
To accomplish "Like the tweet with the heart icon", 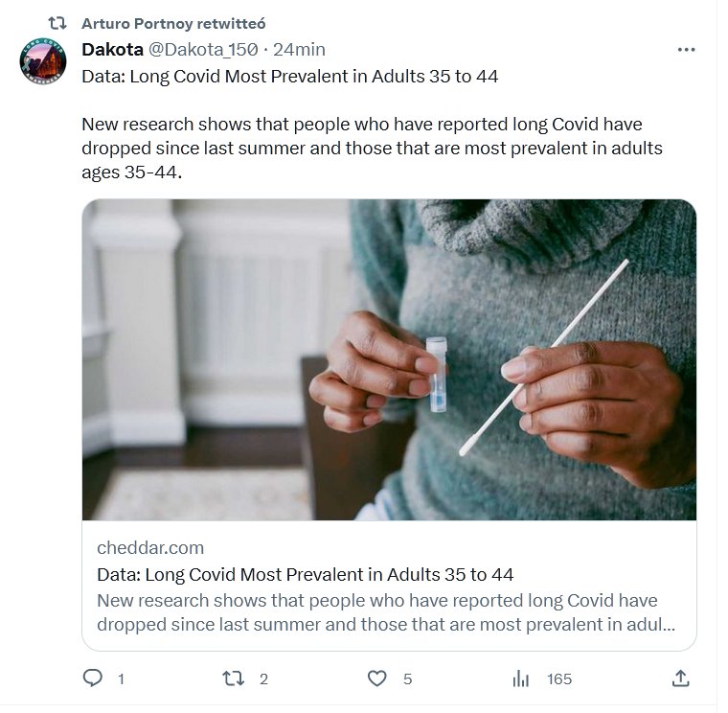I will 377,678.
